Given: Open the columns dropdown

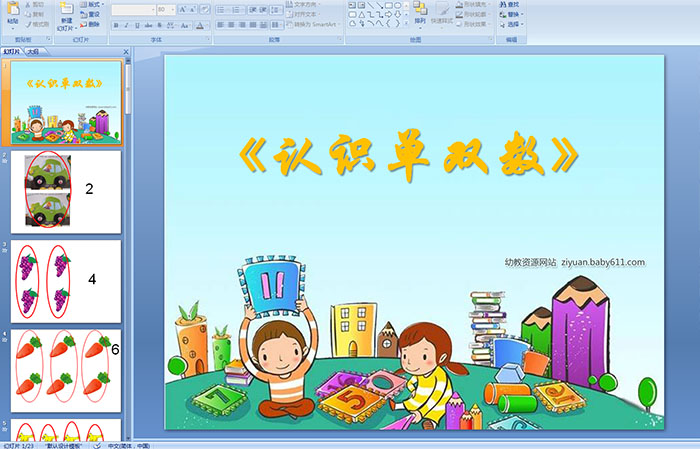Looking at the screenshot, I should (x=277, y=25).
